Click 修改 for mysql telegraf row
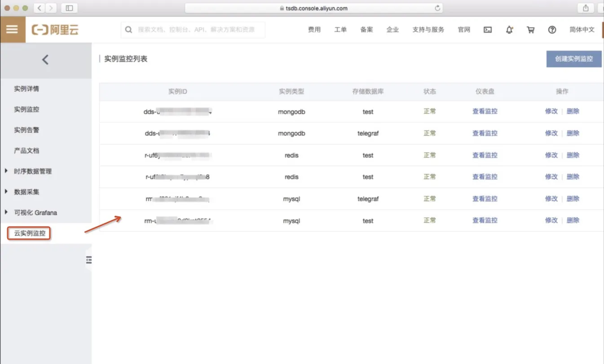Screen dimensions: 604x364 coord(551,199)
